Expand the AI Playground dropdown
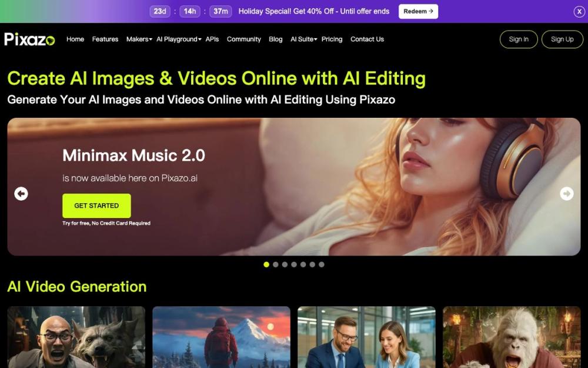 pos(179,39)
